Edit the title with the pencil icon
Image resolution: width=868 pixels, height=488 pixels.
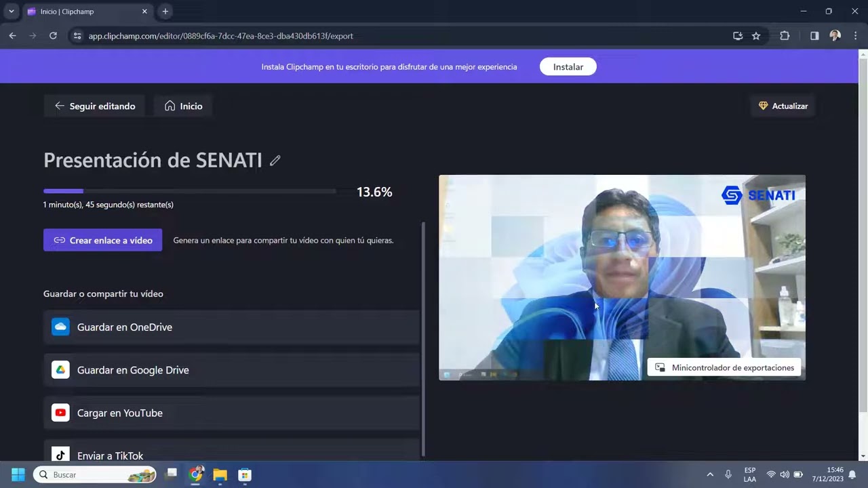click(x=275, y=161)
